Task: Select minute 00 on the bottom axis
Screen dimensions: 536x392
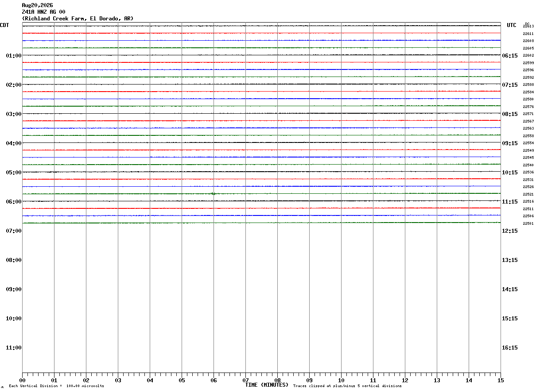Action: click(22, 380)
